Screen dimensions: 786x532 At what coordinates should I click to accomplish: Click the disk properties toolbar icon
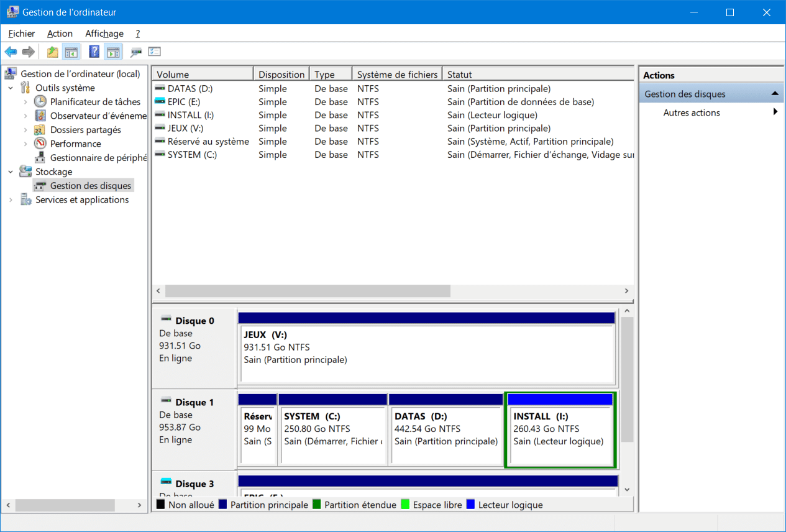pyautogui.click(x=135, y=52)
